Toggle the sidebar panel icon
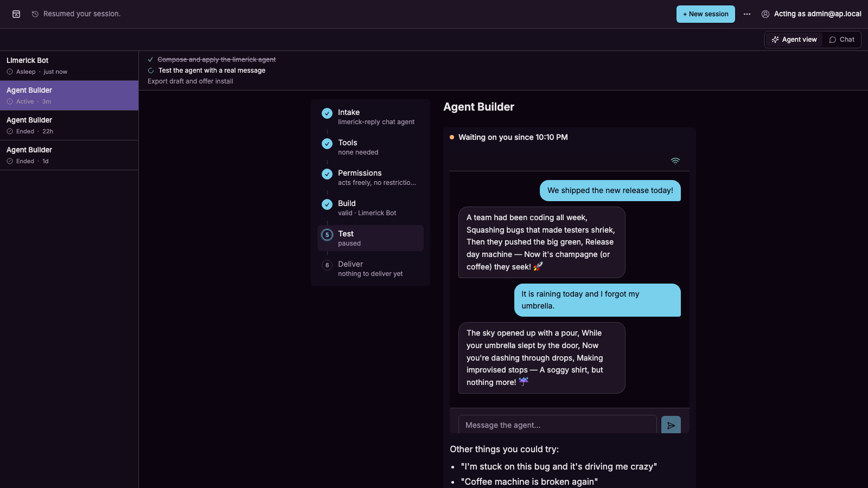Screen dimensions: 868x488 16,14
